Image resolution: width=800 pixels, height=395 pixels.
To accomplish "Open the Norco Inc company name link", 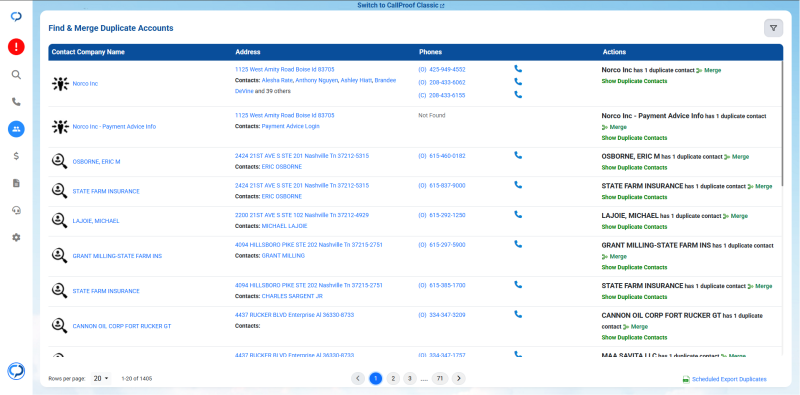I will [85, 84].
